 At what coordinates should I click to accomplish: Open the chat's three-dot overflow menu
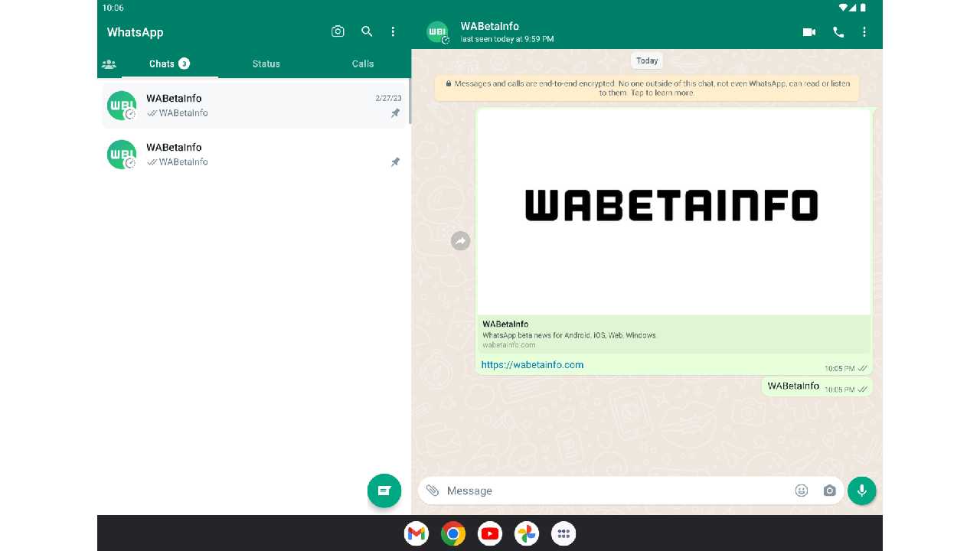tap(864, 32)
